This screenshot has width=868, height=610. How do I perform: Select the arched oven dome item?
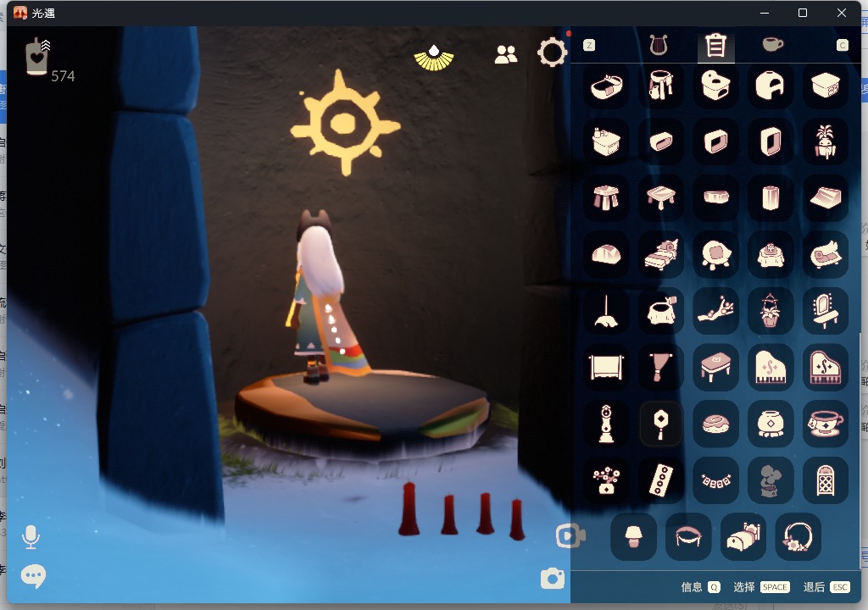pyautogui.click(x=770, y=86)
